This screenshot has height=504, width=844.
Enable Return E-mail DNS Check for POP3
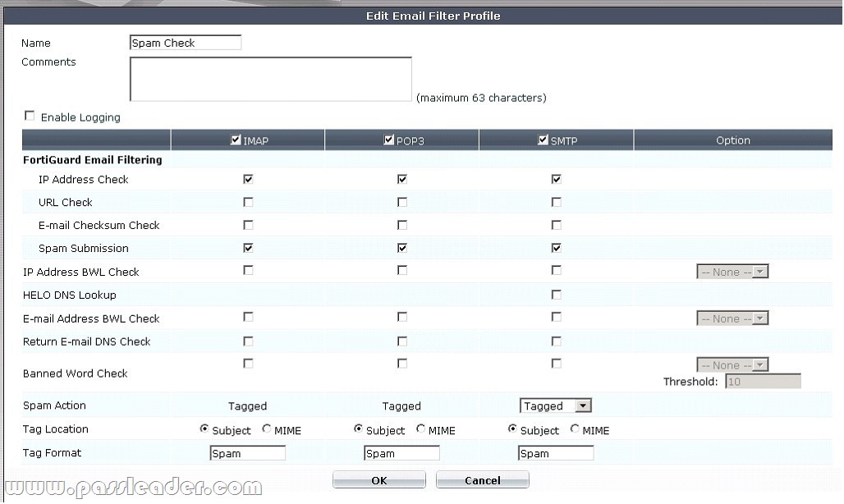click(x=402, y=341)
